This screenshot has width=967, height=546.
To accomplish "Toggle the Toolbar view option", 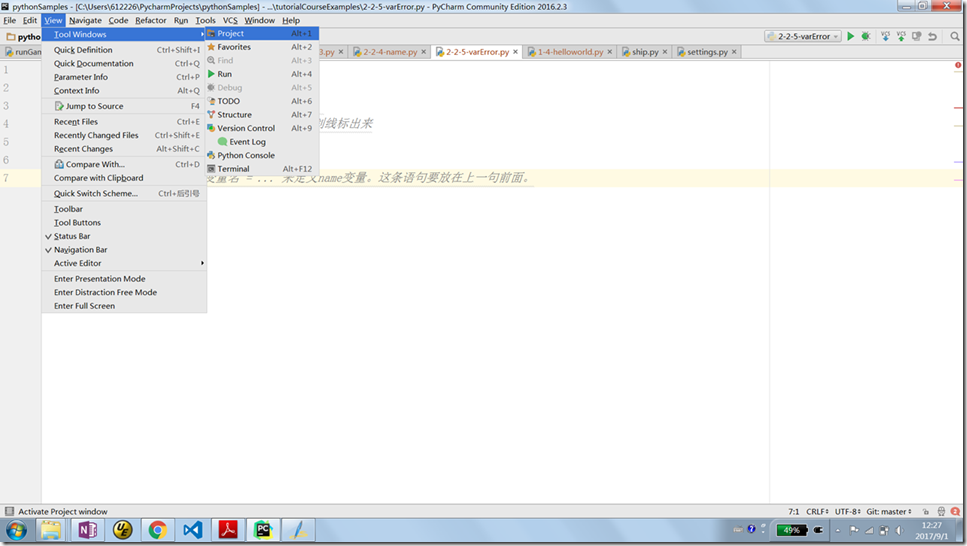I will 124,209.
